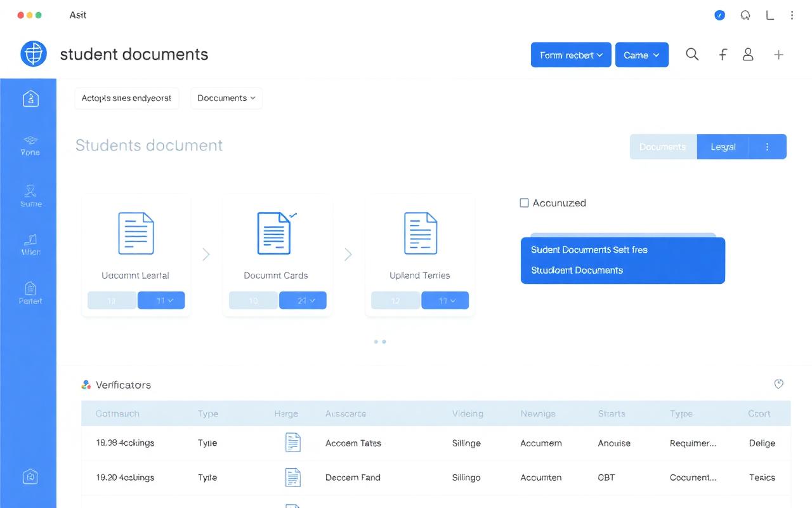Click the 'f' icon in header
The image size is (812, 508).
[x=723, y=55]
